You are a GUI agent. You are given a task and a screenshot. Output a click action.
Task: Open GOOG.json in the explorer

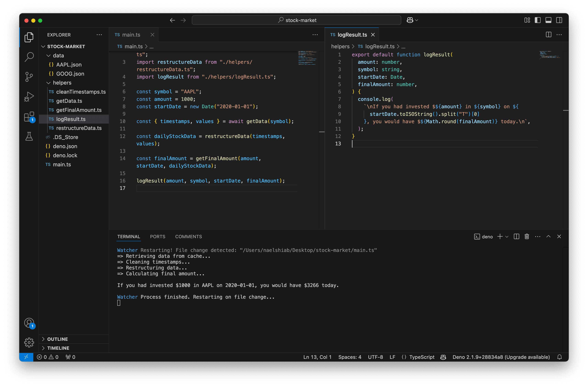74,74
